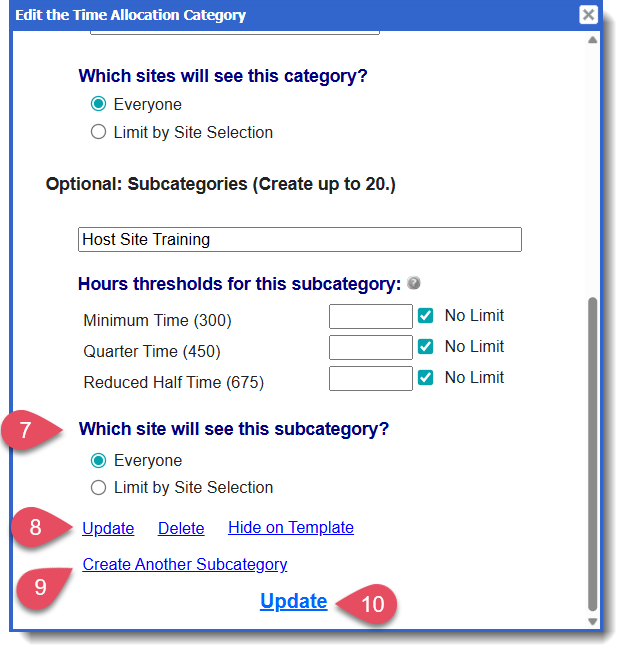Click the Hide on Template link
Image resolution: width=626 pixels, height=655 pixels.
click(x=290, y=528)
